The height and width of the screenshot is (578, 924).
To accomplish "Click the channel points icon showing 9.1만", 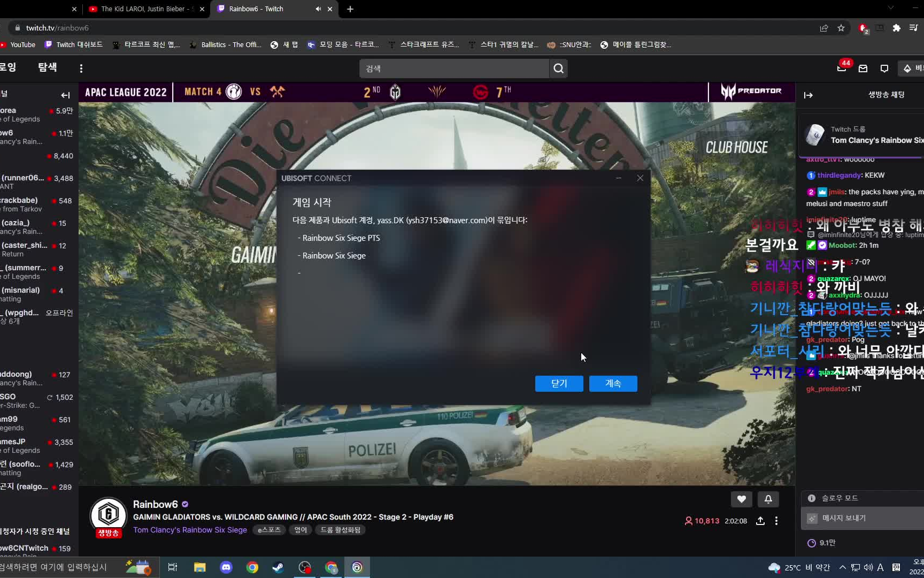I will tap(811, 543).
